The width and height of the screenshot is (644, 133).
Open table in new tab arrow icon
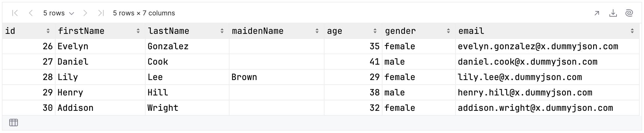coord(597,13)
